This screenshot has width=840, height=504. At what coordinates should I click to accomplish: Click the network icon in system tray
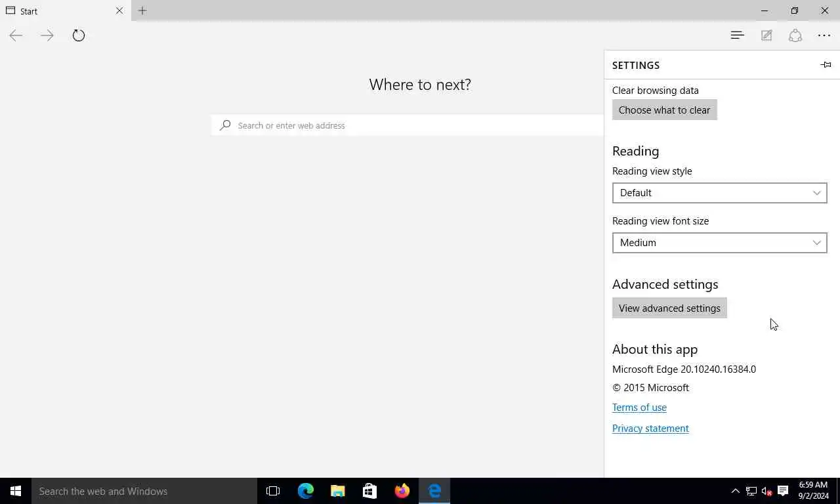(751, 491)
